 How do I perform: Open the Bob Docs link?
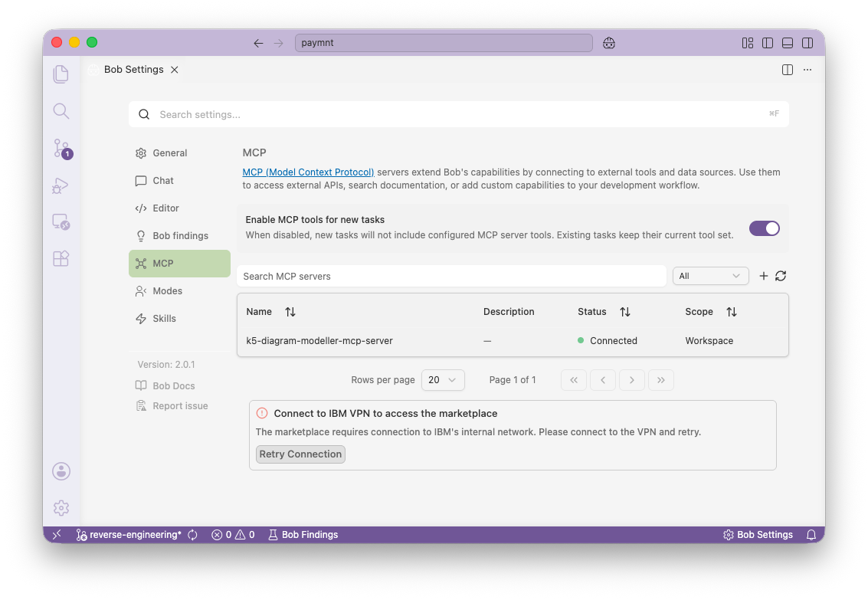pyautogui.click(x=165, y=385)
